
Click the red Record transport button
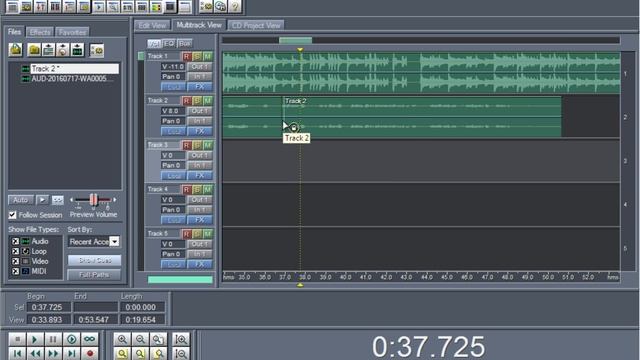(x=90, y=353)
